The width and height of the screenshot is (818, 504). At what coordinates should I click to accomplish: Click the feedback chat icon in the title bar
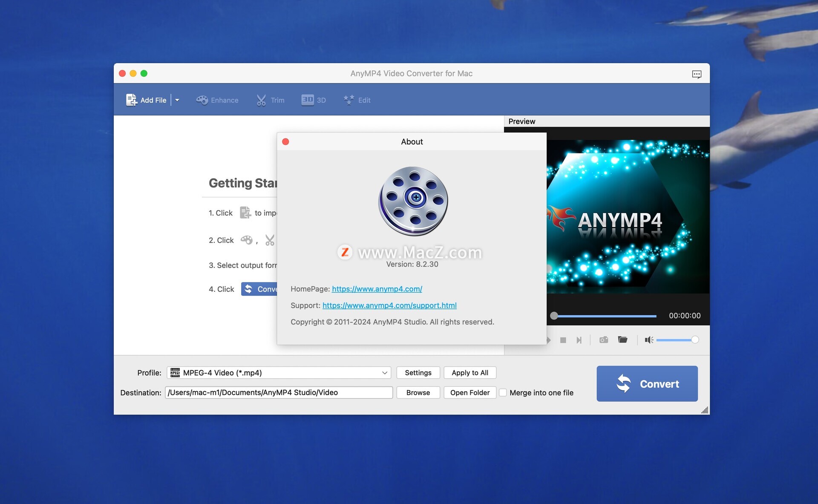(697, 74)
